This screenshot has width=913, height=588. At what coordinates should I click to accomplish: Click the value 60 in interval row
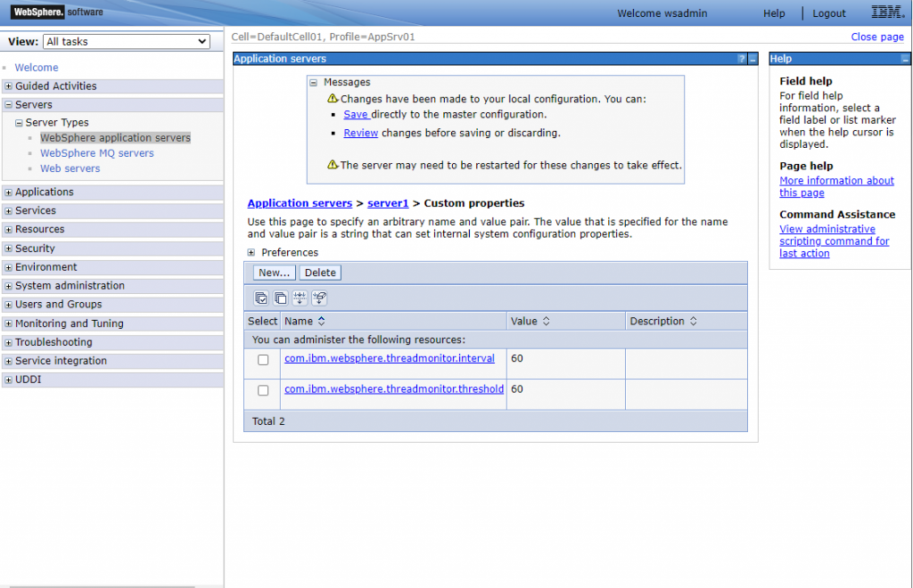point(517,358)
